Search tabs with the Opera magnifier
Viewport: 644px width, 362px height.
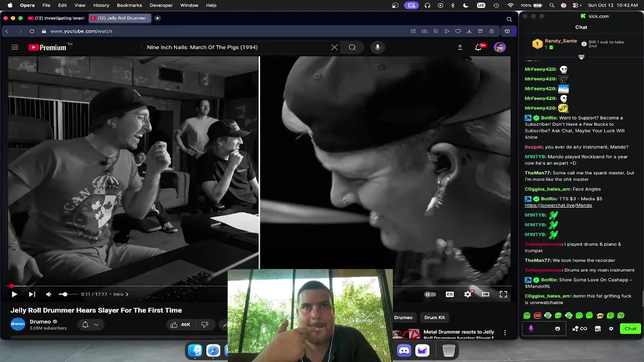[509, 19]
